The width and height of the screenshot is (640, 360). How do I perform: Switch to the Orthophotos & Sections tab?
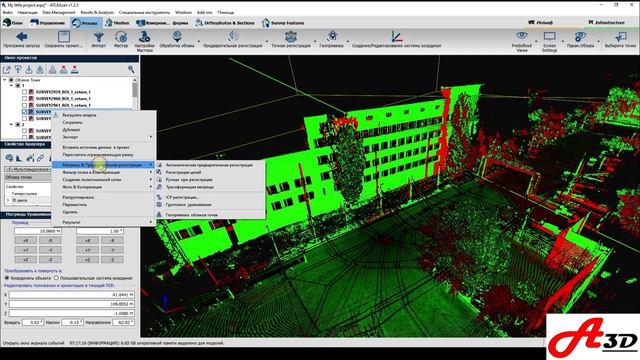[x=225, y=23]
